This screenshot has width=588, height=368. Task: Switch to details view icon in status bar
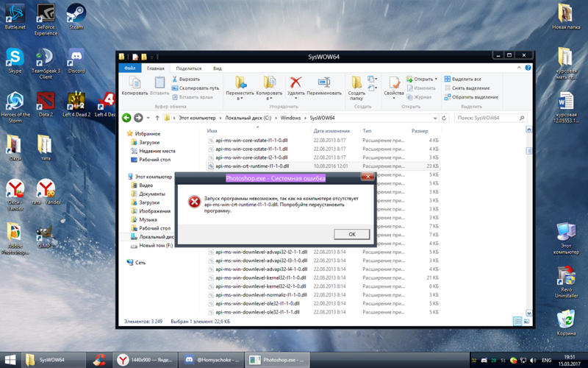(x=517, y=322)
